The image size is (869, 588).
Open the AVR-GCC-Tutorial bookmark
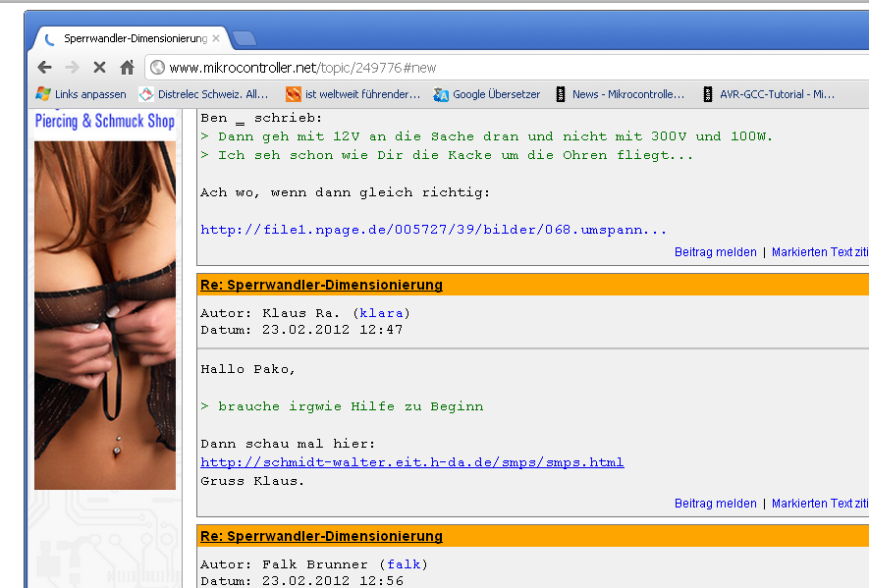pos(768,94)
